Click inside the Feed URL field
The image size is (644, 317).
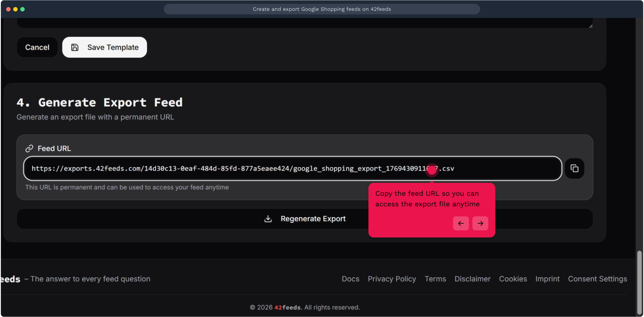(206, 168)
